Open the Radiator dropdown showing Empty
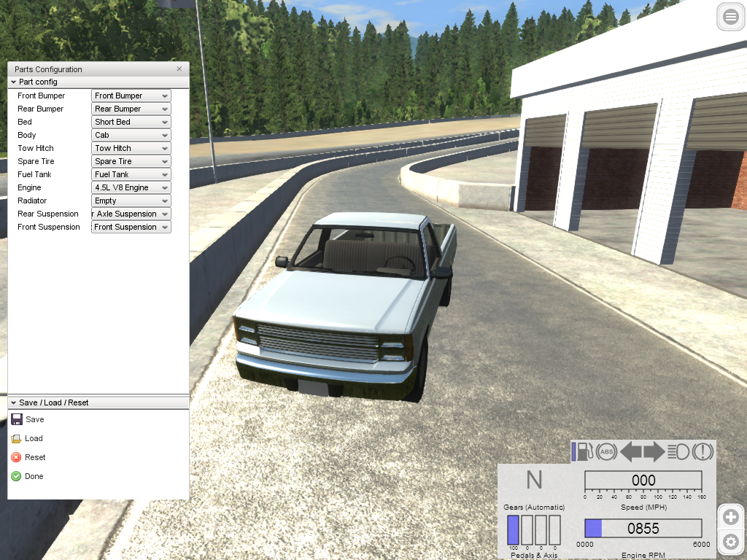747x560 pixels. 131,201
